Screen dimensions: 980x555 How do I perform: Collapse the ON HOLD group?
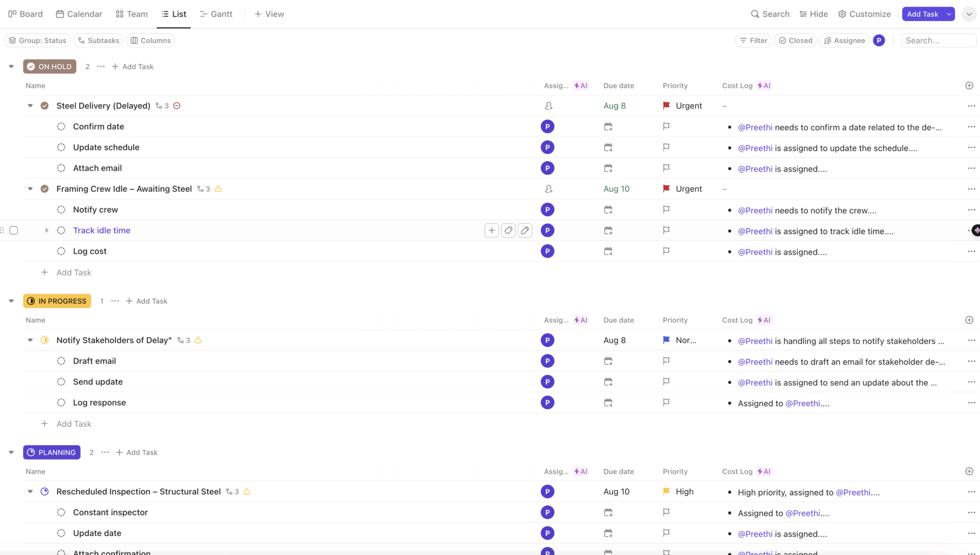(11, 66)
